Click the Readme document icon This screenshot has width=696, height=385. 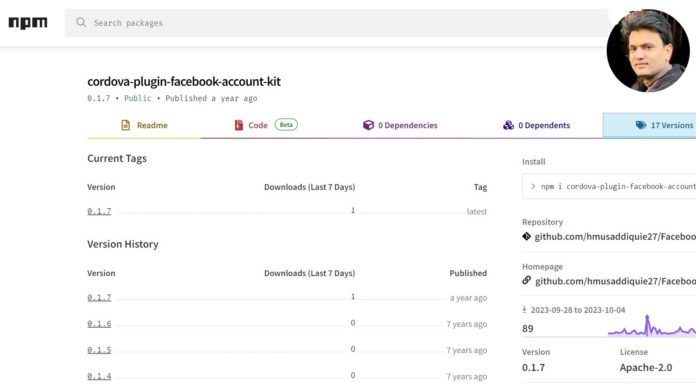coord(126,125)
